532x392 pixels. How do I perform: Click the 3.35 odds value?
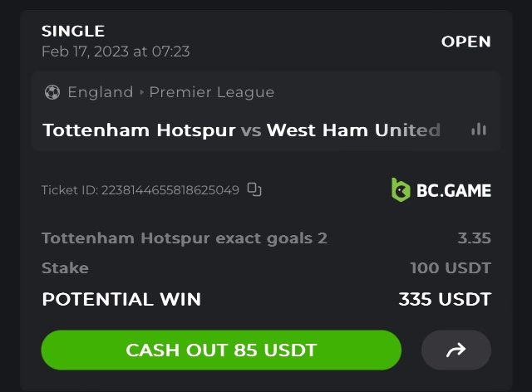click(474, 238)
